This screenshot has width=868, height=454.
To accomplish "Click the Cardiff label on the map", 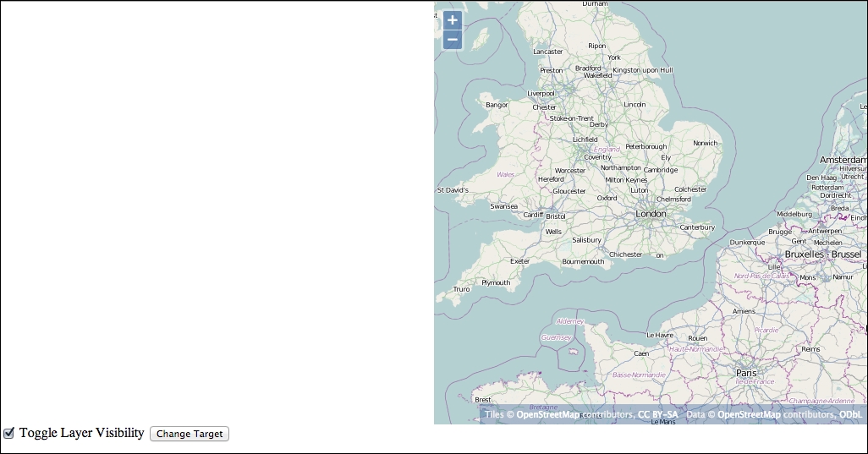I will click(533, 215).
